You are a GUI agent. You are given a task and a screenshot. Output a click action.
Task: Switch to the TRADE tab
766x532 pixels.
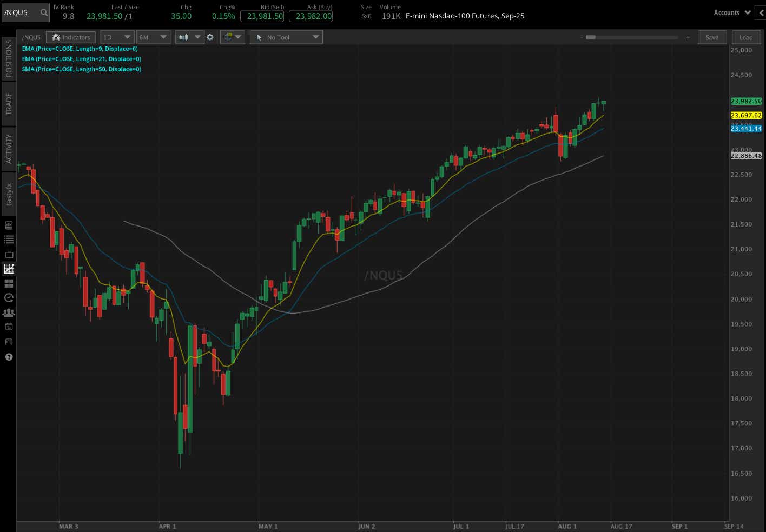(x=8, y=104)
